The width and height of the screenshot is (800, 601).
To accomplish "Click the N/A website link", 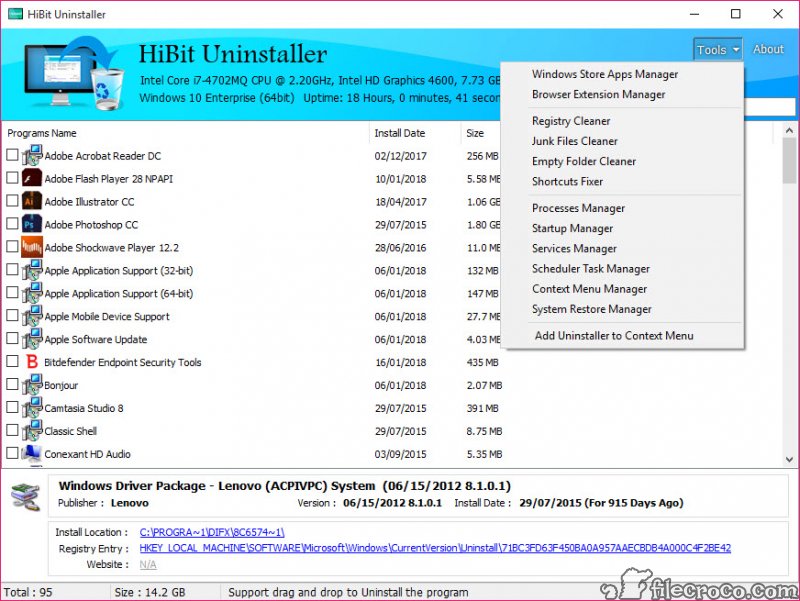I will tap(148, 564).
